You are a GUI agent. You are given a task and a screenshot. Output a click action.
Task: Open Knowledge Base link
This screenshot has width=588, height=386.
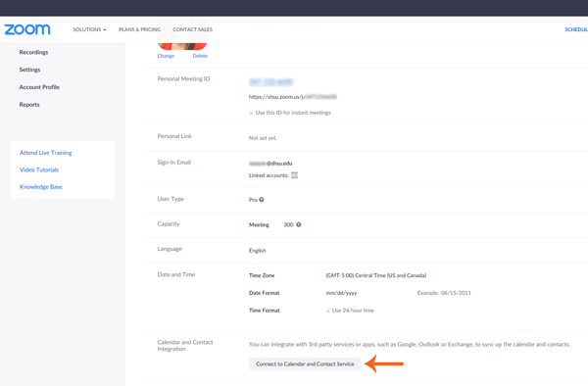tap(41, 186)
